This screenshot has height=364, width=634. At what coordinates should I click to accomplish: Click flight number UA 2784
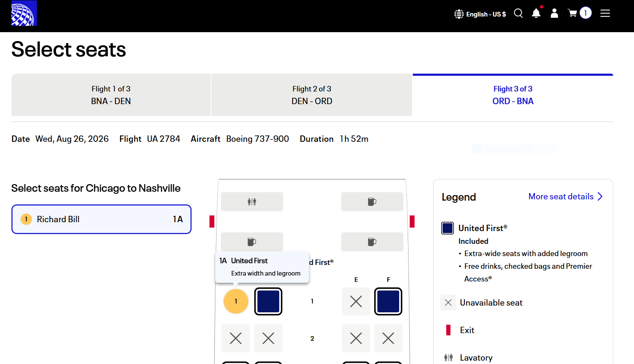point(164,139)
